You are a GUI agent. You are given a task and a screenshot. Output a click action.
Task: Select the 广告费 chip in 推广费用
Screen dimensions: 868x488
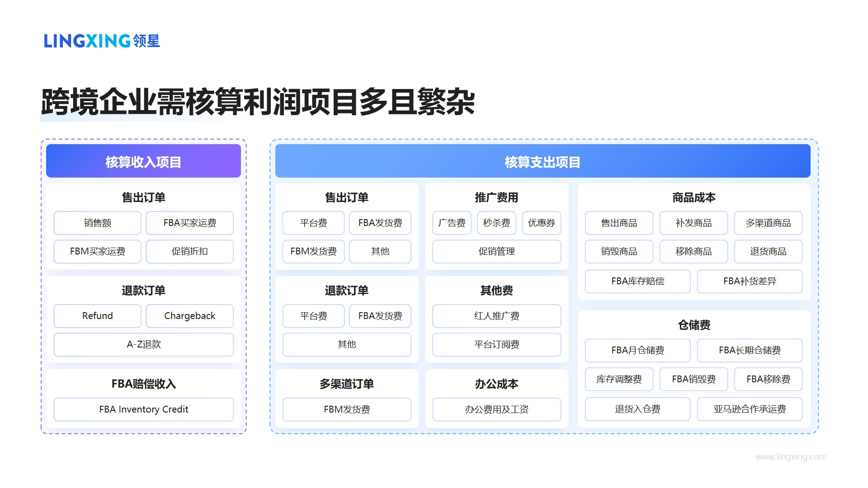pos(451,223)
